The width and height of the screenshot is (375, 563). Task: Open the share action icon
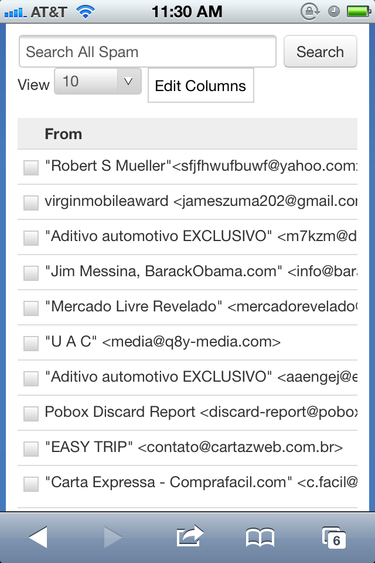(190, 536)
